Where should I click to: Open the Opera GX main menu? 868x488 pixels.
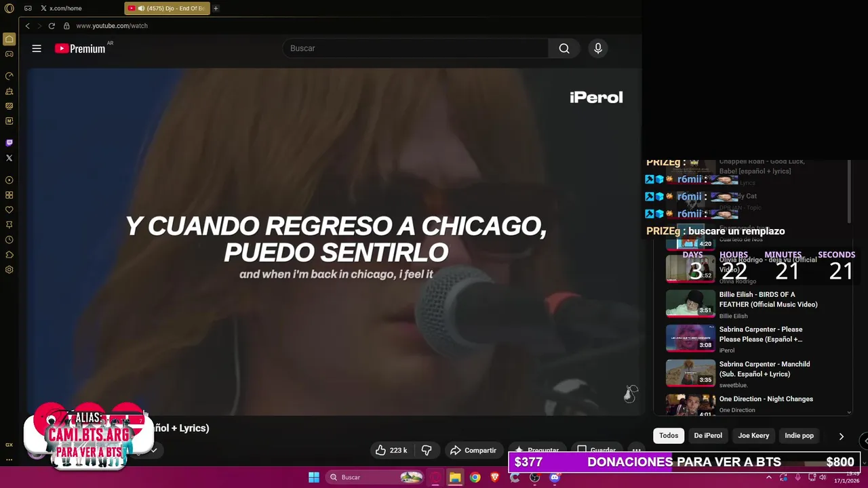point(9,8)
